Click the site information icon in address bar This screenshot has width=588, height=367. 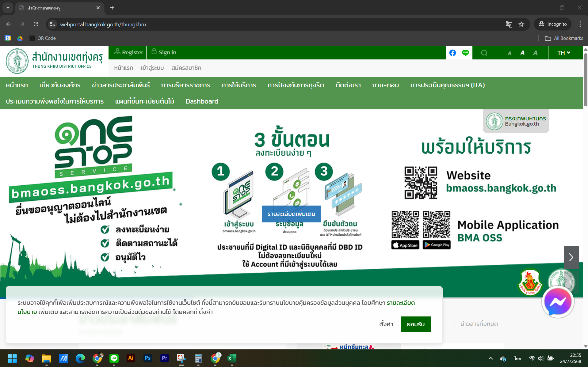[x=52, y=24]
